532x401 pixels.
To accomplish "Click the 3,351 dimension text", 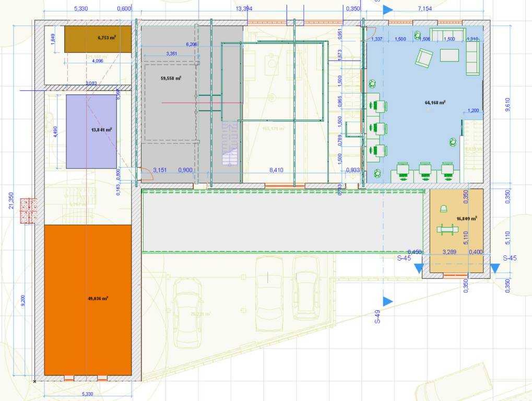I will (172, 54).
